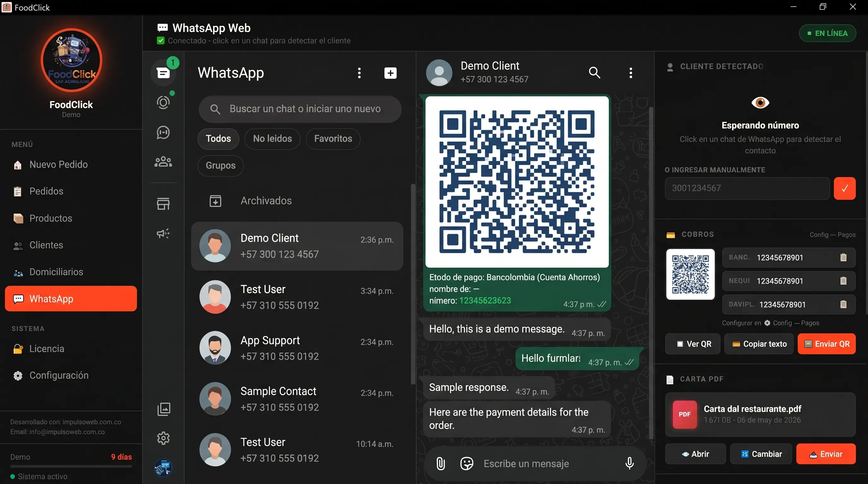Open the Sample Contact chat
868x484 pixels.
297,399
